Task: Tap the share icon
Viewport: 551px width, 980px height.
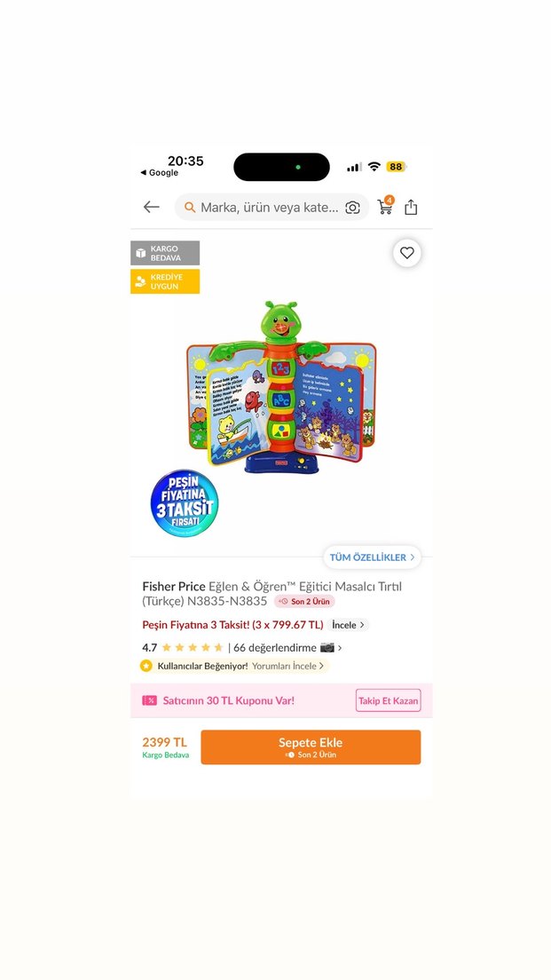Action: 411,207
